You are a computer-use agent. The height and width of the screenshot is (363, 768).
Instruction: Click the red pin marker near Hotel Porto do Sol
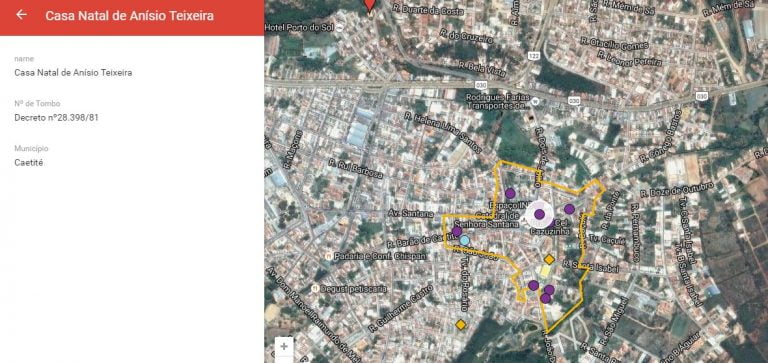click(x=370, y=6)
